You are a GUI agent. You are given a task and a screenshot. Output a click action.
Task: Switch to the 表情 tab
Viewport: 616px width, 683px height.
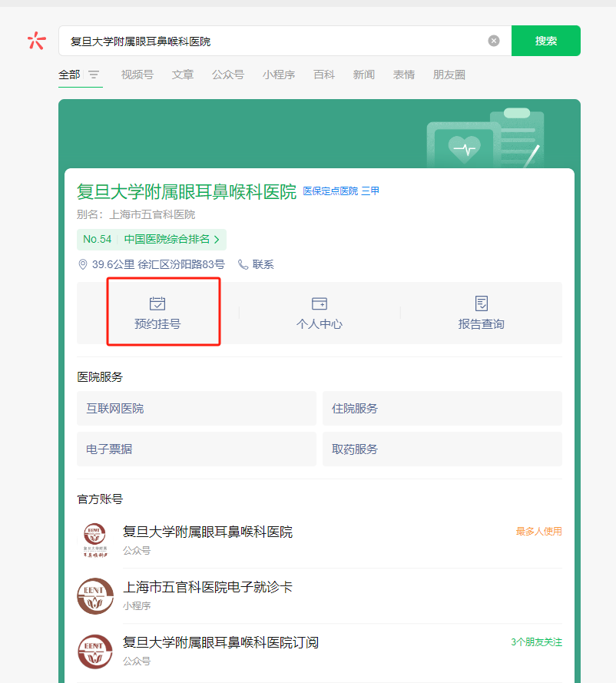[404, 75]
